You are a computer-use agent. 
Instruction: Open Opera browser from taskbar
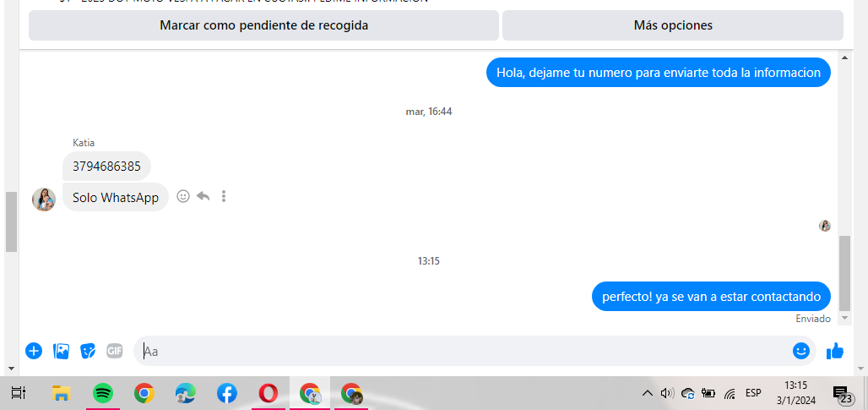click(x=269, y=393)
